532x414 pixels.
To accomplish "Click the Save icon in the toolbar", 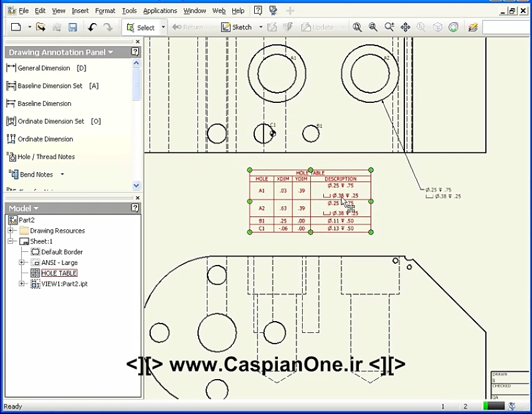I will coord(72,27).
